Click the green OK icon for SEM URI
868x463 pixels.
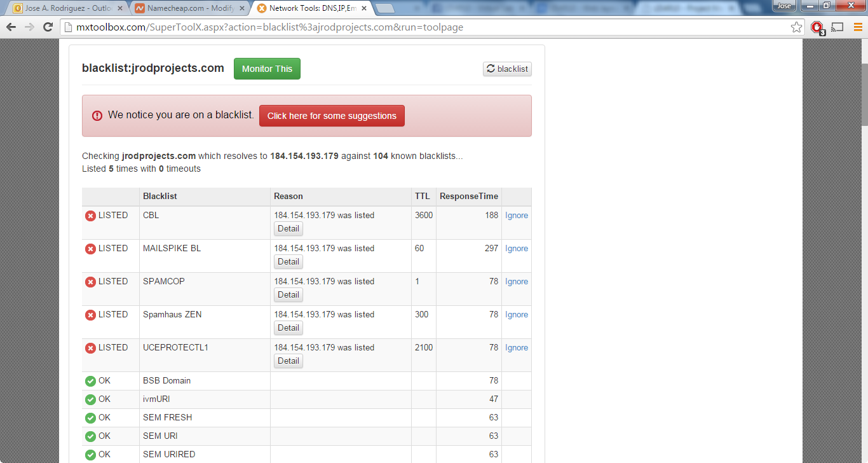click(x=90, y=436)
